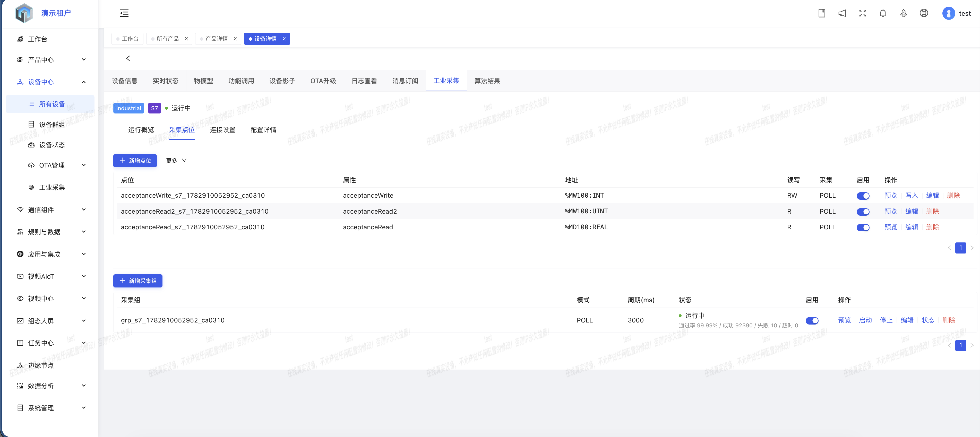Close the 设备详情 tab

(284, 39)
